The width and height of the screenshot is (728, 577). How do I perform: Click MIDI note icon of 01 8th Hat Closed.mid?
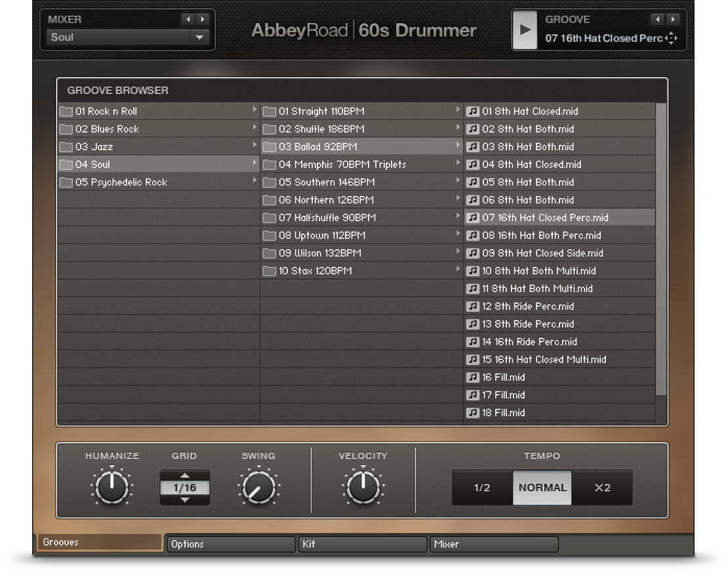[473, 111]
